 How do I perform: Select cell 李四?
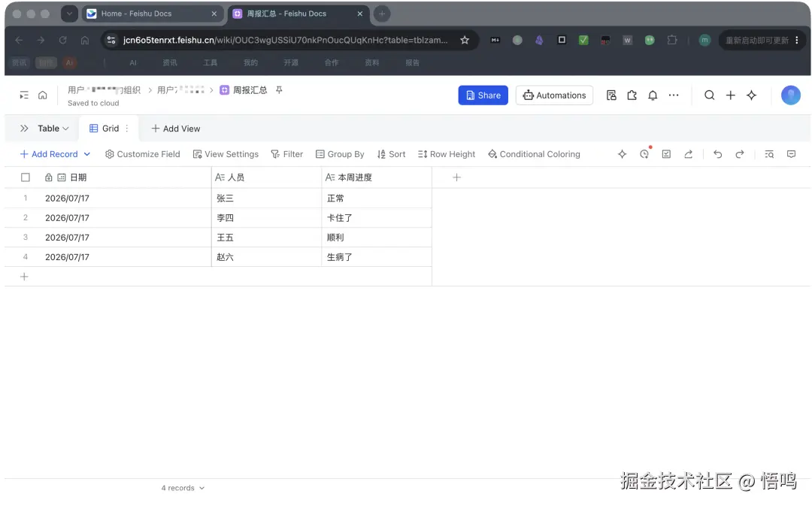click(266, 218)
